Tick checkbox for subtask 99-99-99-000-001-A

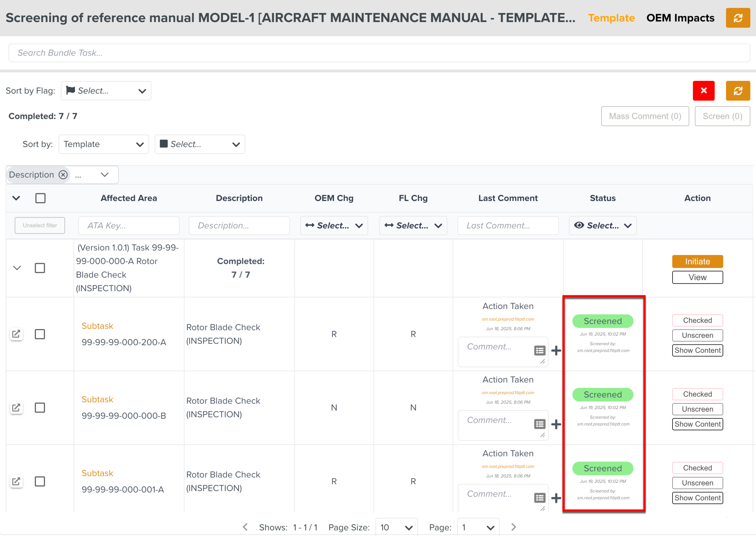click(40, 481)
